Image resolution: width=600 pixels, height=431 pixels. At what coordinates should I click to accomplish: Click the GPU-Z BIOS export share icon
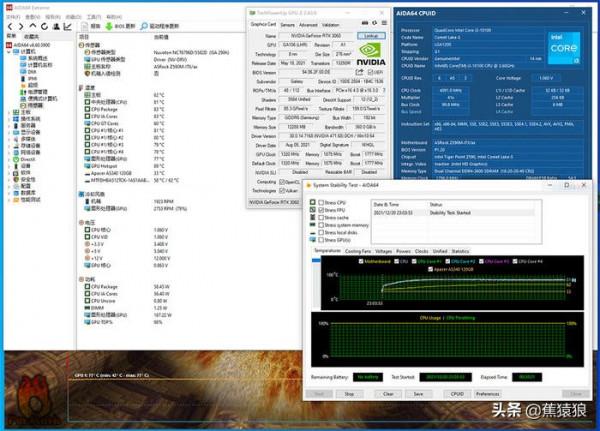coord(359,72)
